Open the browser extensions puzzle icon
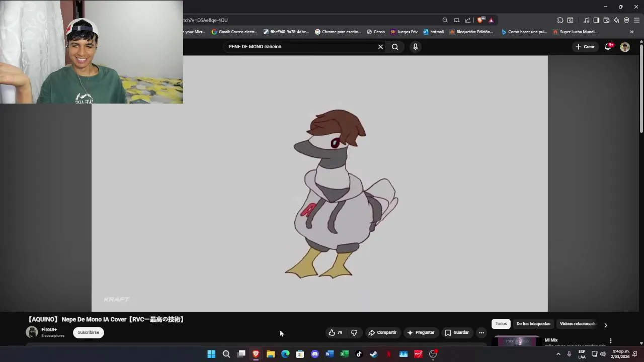This screenshot has height=362, width=644. pyautogui.click(x=560, y=20)
